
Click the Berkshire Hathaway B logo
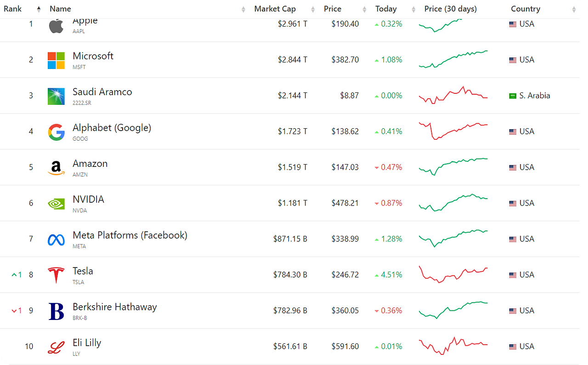click(56, 311)
